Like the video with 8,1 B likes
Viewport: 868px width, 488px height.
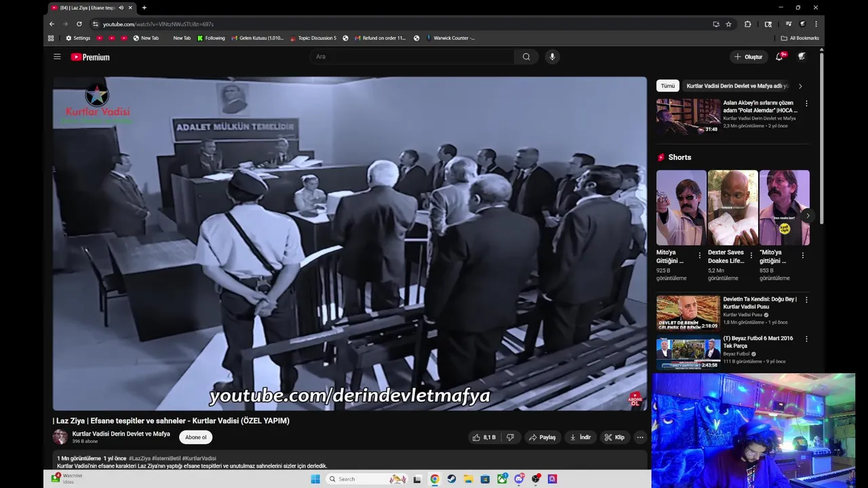[484, 437]
